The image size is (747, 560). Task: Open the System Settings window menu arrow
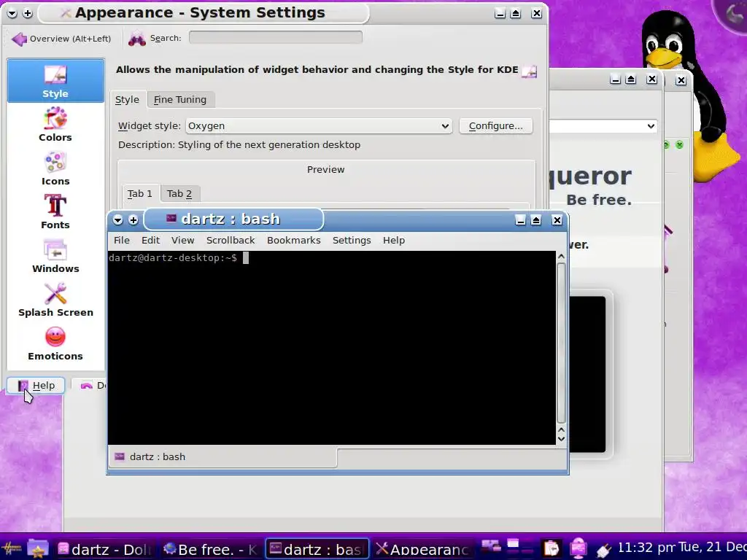[x=12, y=13]
